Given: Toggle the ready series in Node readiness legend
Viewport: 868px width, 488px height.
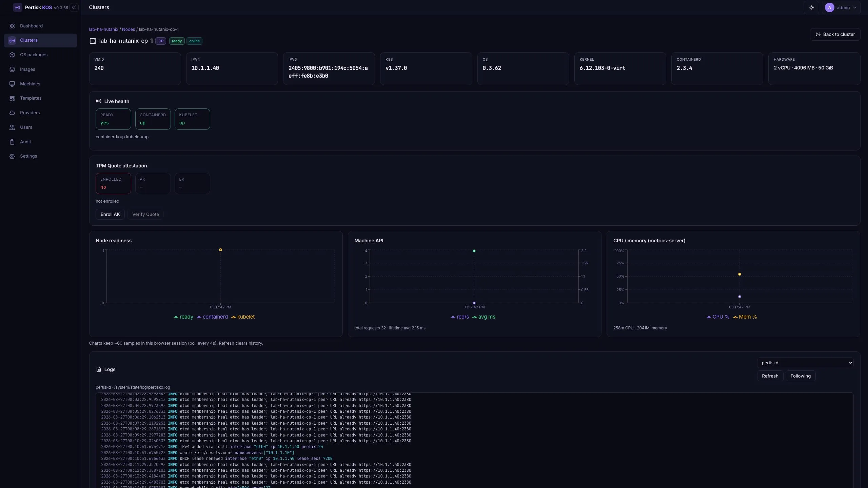Looking at the screenshot, I should [x=183, y=317].
